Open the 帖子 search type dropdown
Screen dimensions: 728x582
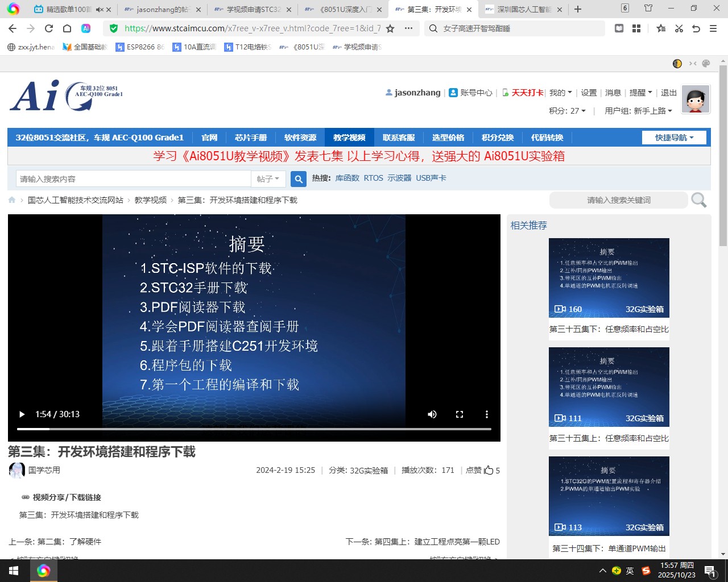click(268, 178)
